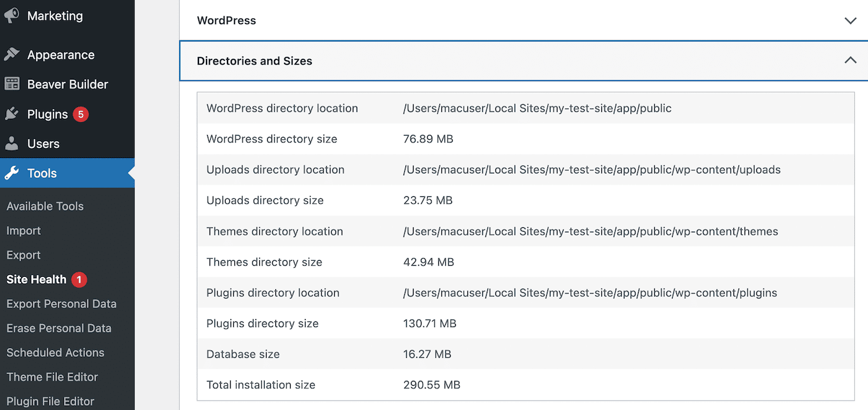Select the Appearance paintbrush icon

[x=12, y=55]
